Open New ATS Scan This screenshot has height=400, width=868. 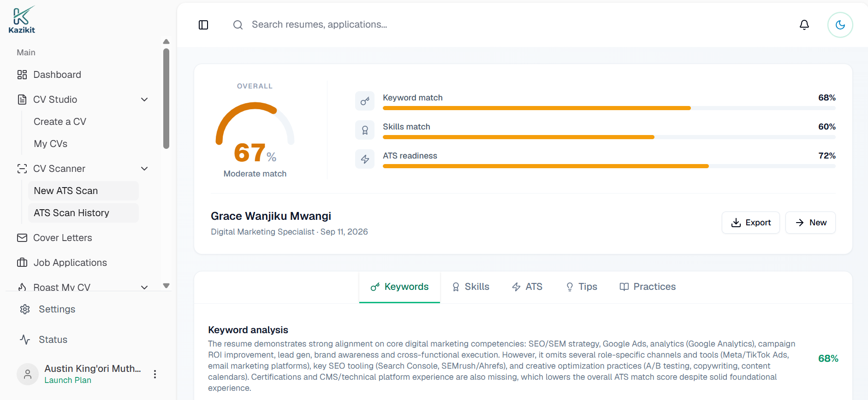[x=83, y=191]
